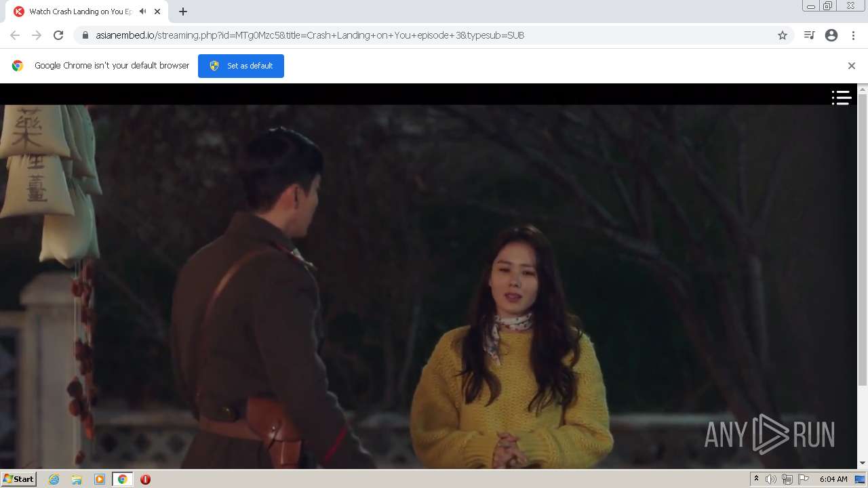
Task: Click the 6:04 AM system clock
Action: pos(833,479)
